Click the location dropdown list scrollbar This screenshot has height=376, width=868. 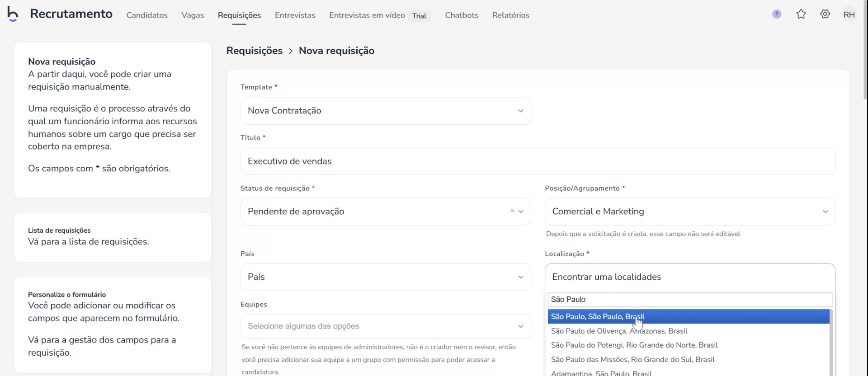(x=831, y=343)
